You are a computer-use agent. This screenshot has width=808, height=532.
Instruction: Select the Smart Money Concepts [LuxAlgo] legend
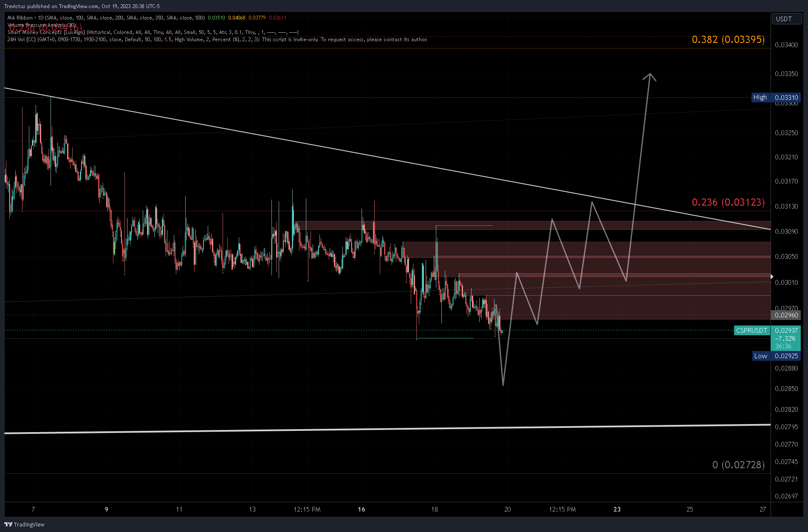pyautogui.click(x=153, y=32)
